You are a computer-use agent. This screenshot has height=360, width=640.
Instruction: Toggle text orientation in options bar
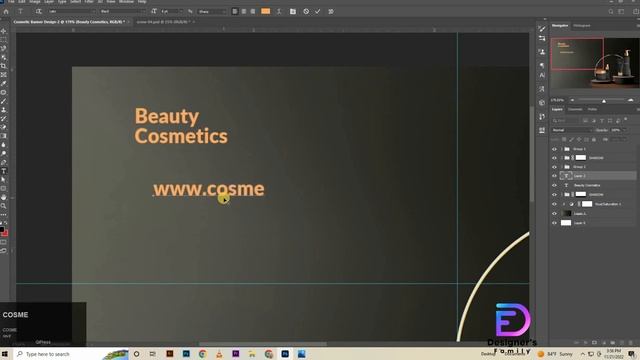(38, 11)
